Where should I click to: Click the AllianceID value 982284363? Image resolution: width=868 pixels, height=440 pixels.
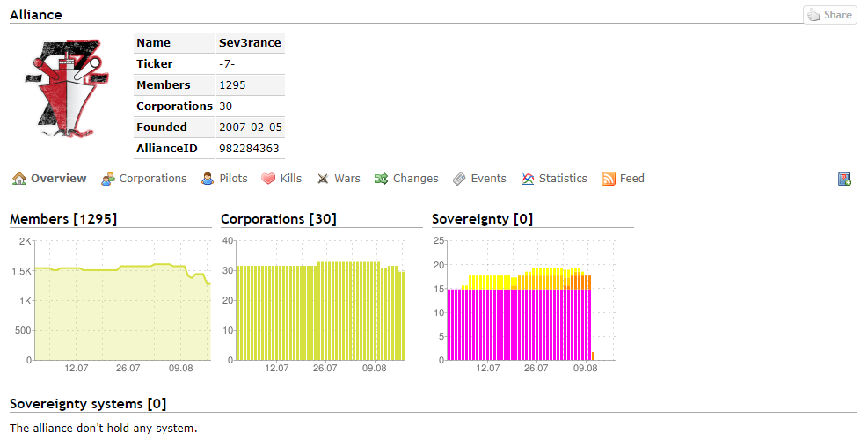point(249,148)
